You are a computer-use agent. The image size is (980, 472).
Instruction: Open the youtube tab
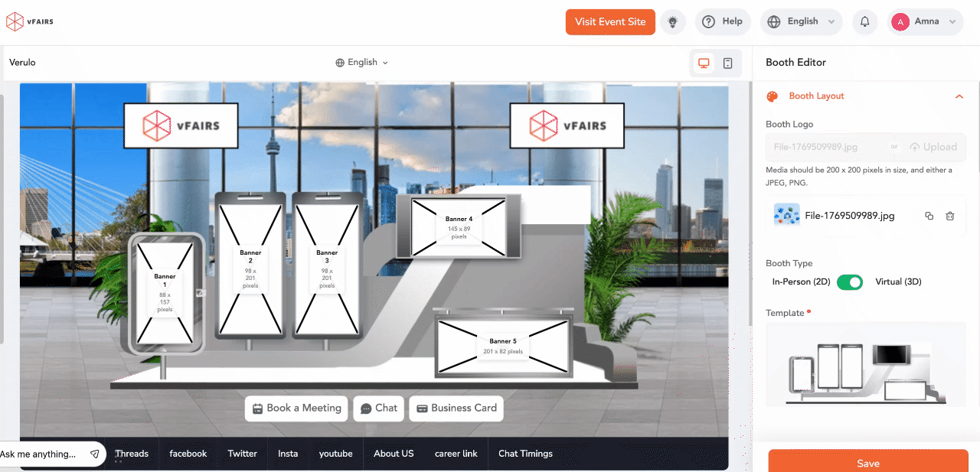pyautogui.click(x=336, y=454)
